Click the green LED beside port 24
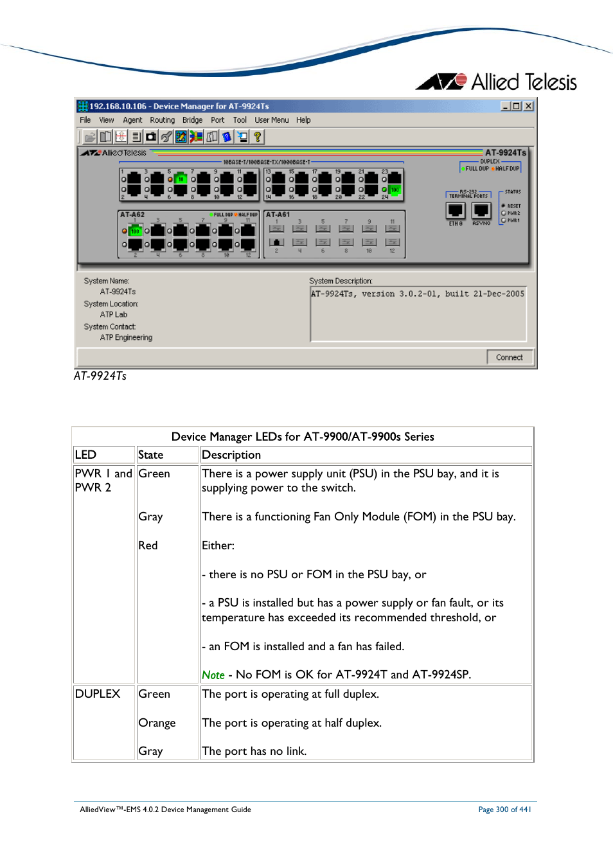 tap(384, 190)
